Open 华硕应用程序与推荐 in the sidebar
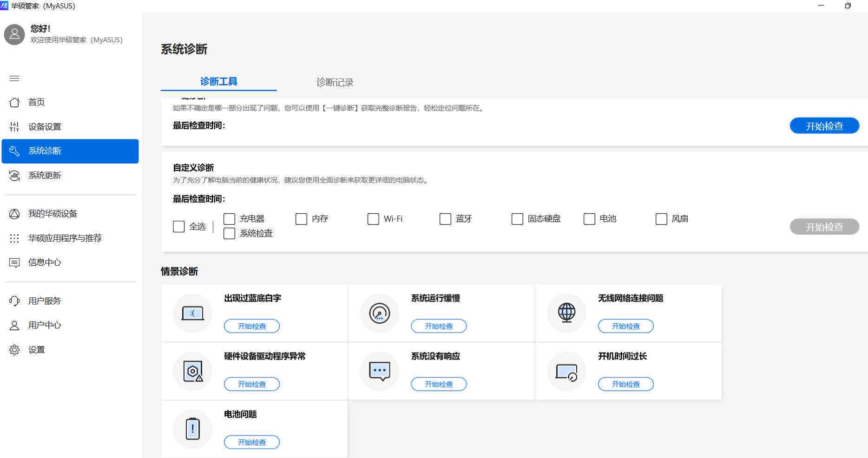Screen dimensions: 868x458 (70, 238)
